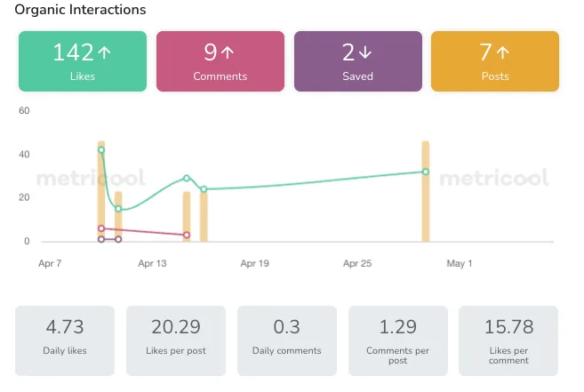This screenshot has height=392, width=584.
Task: Toggle the pink Comments series card
Action: 220,61
